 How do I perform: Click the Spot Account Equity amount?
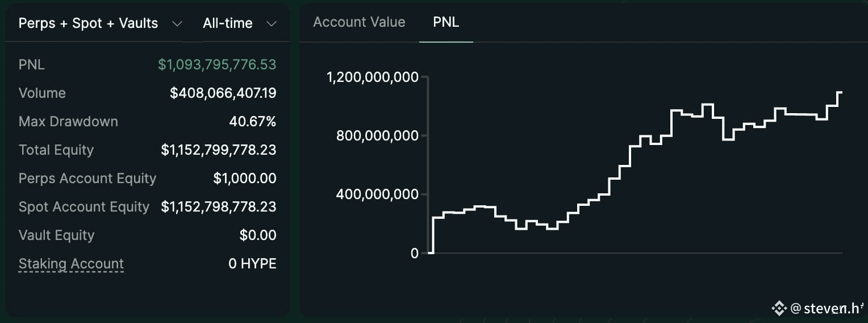click(219, 207)
